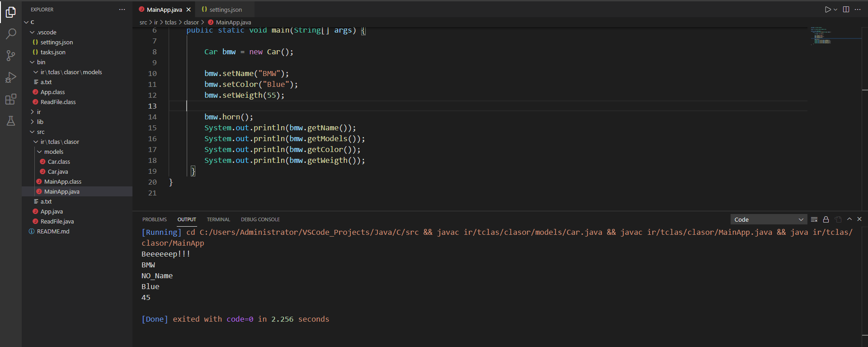Open the Run and Debug view icon
The width and height of the screenshot is (868, 347).
(11, 77)
